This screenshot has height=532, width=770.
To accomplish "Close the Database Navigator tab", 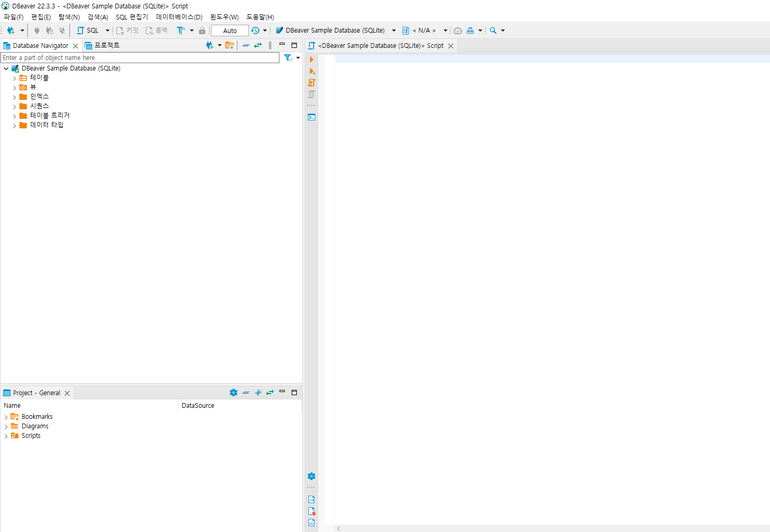I will pos(76,46).
